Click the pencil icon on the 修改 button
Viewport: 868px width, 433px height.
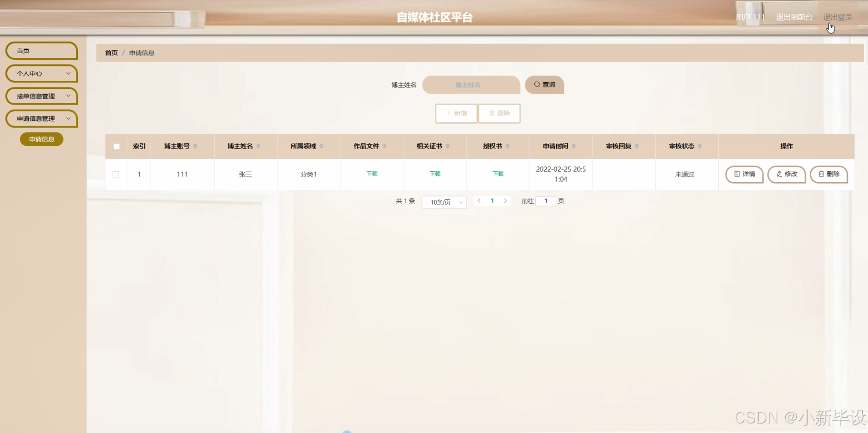click(779, 174)
